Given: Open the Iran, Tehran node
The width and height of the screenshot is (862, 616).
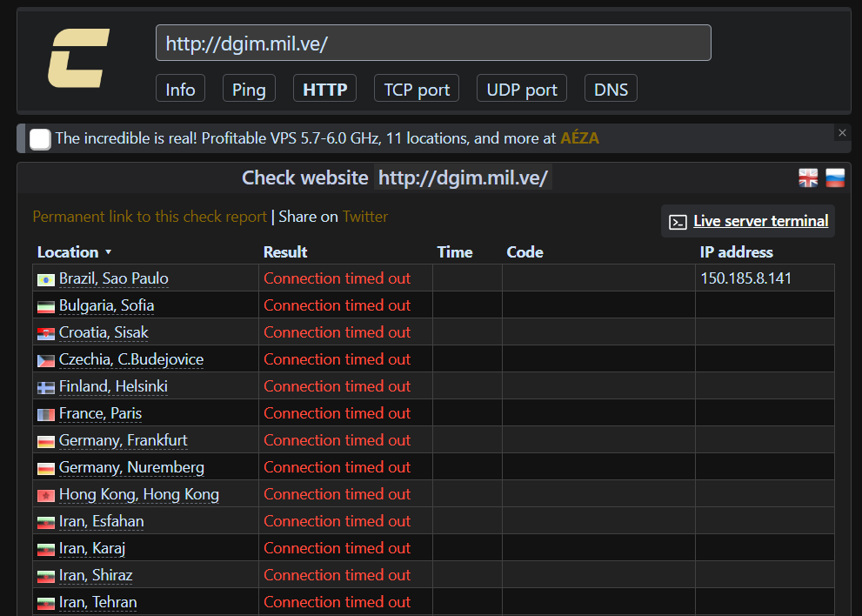Looking at the screenshot, I should pyautogui.click(x=97, y=602).
